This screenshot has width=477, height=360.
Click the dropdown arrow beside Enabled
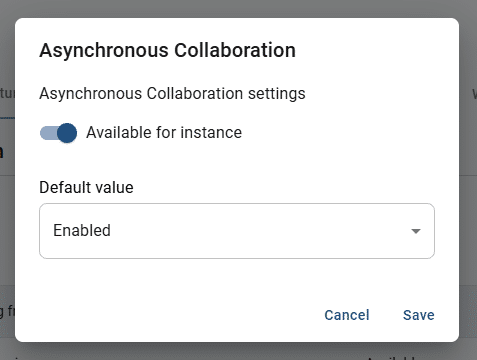click(x=416, y=231)
